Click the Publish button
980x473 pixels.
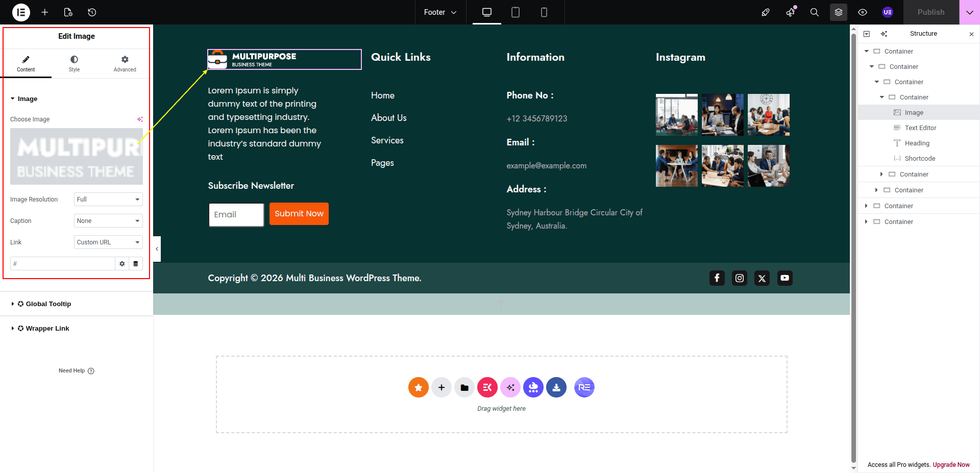[931, 12]
